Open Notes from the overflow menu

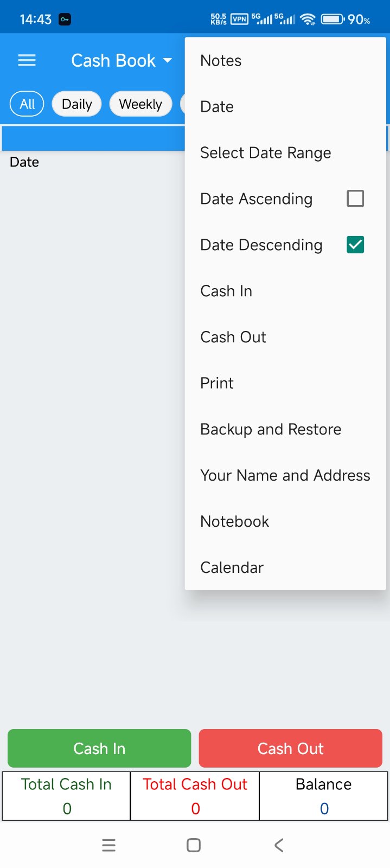click(221, 61)
